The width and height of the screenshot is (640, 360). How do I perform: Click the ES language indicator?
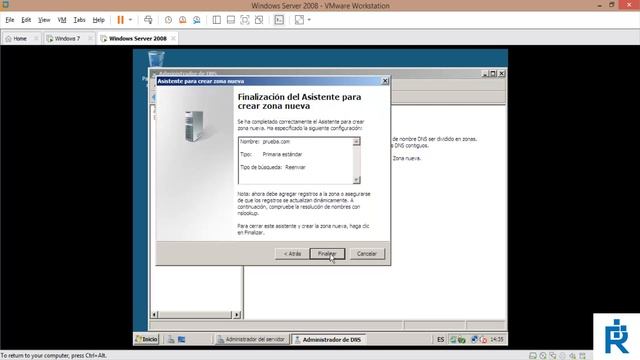click(440, 340)
